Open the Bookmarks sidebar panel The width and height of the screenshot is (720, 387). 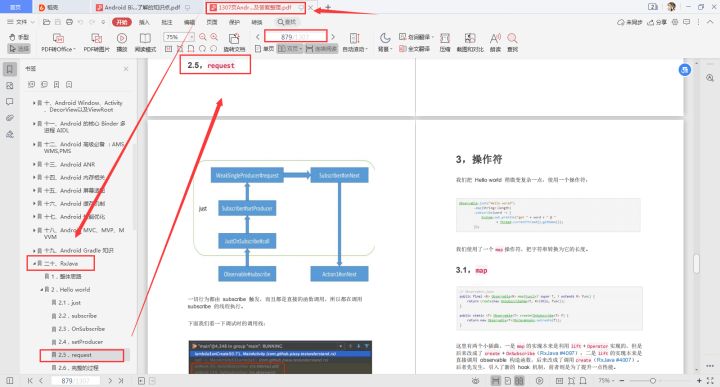coord(10,69)
